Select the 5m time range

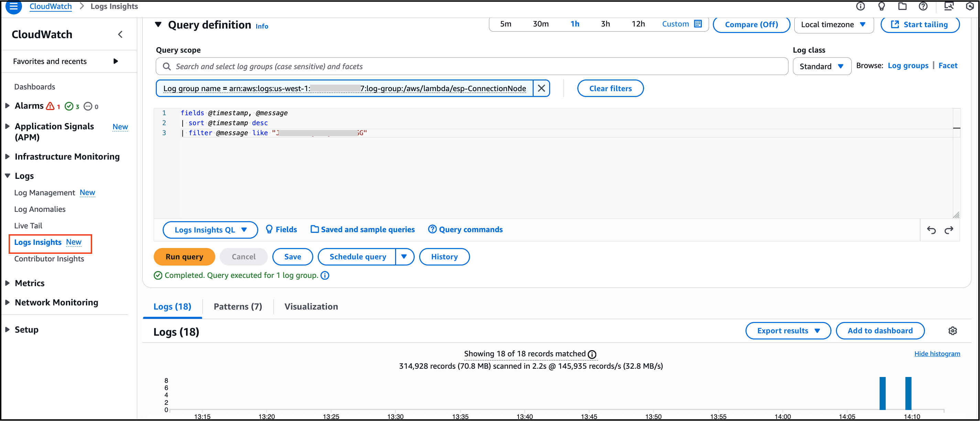coord(505,24)
